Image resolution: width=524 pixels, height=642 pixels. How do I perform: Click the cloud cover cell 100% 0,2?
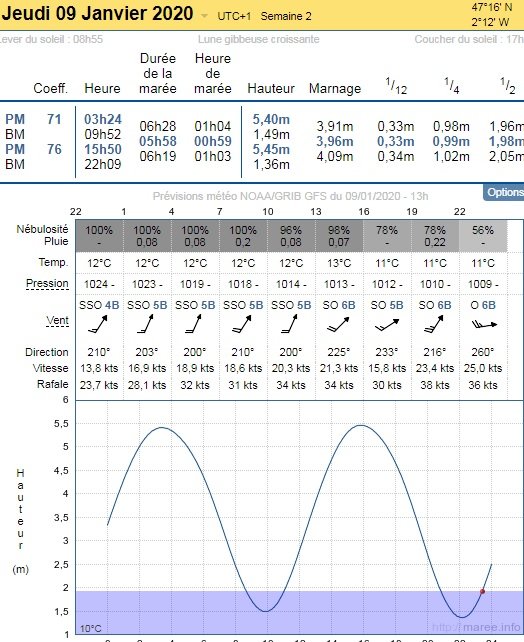(243, 236)
